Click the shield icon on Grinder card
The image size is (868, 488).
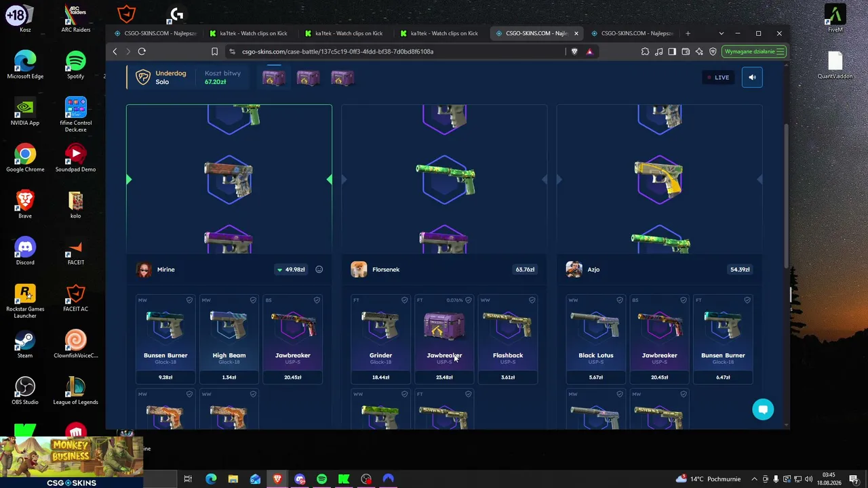(404, 300)
